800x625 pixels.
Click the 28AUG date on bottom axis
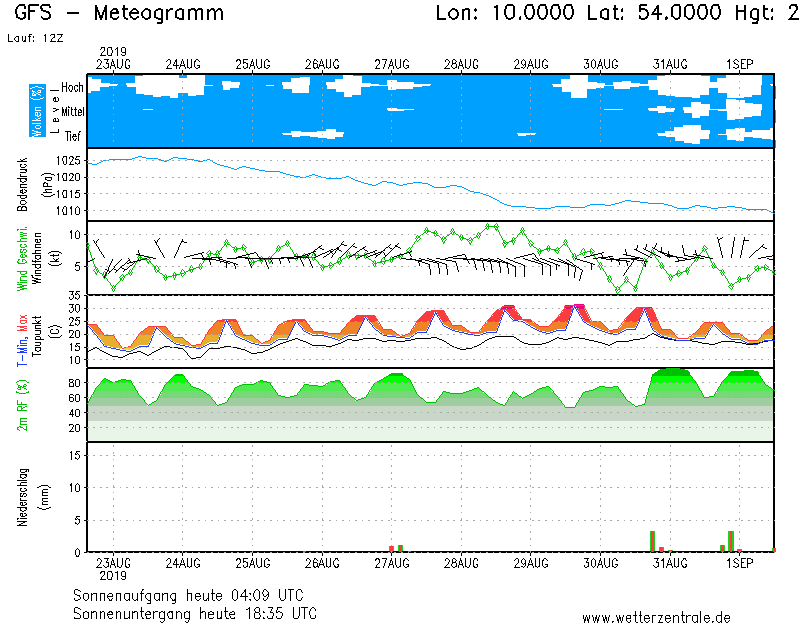click(x=461, y=564)
